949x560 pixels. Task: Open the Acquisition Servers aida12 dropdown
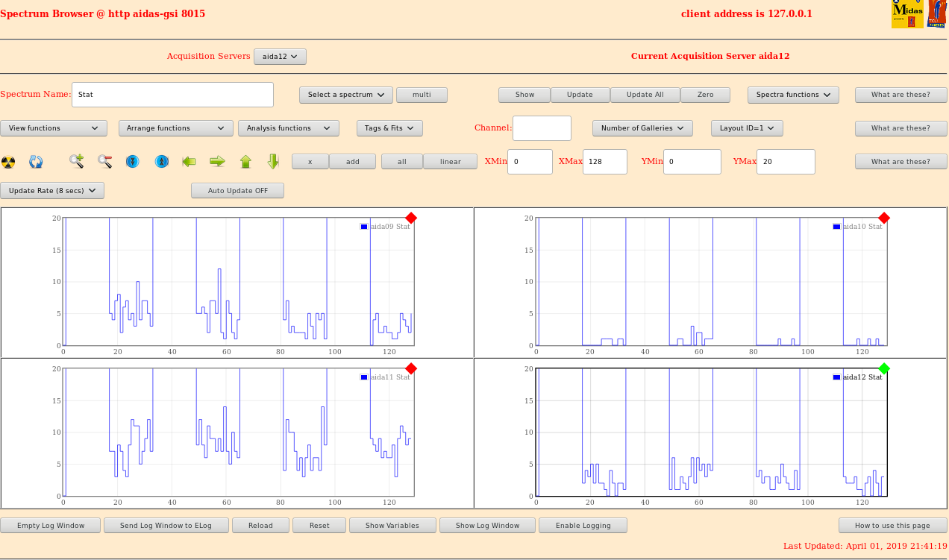(x=280, y=57)
